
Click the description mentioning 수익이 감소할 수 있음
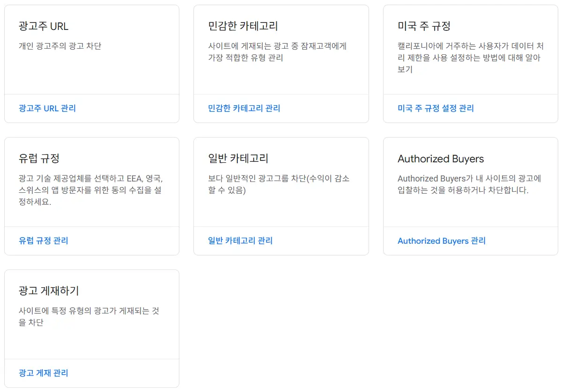tap(279, 184)
